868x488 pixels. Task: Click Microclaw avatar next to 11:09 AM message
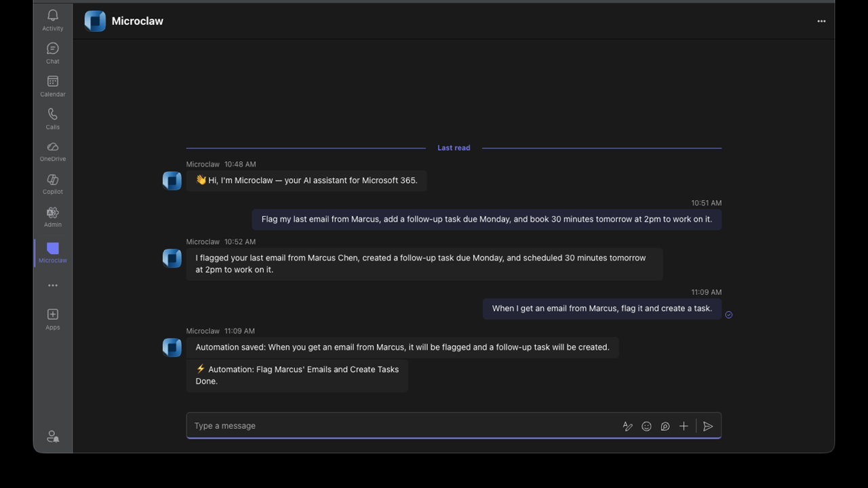(172, 347)
